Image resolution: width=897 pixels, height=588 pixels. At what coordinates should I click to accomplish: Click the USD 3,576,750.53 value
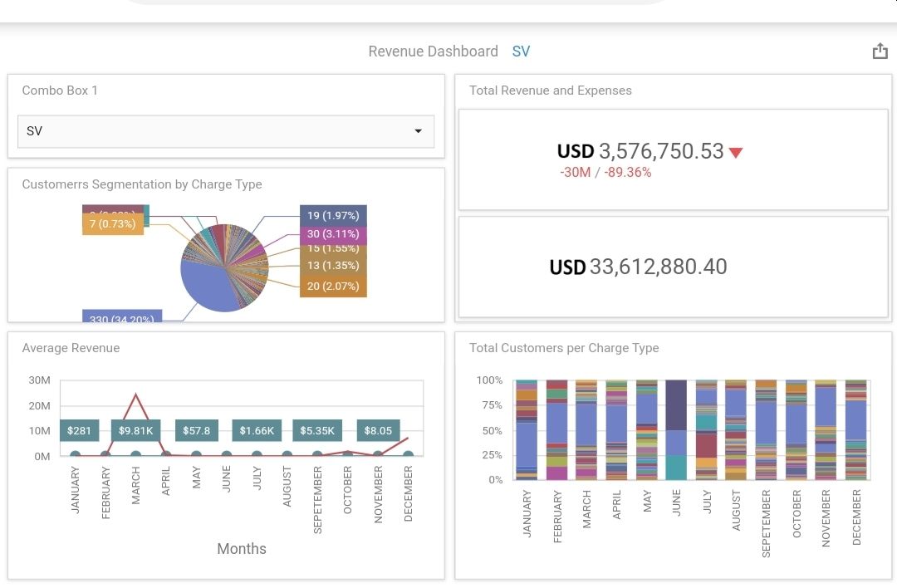[640, 151]
